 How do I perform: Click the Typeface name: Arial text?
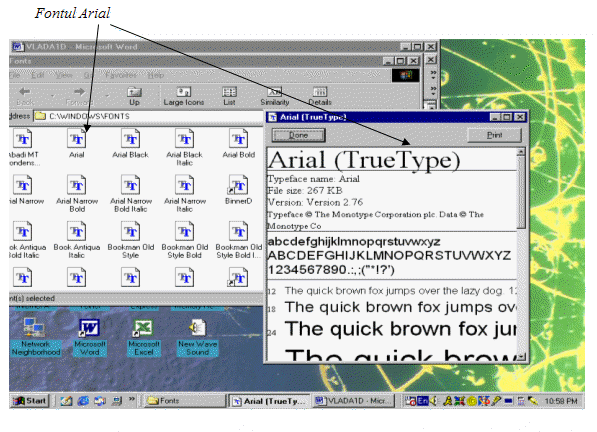pyautogui.click(x=313, y=179)
